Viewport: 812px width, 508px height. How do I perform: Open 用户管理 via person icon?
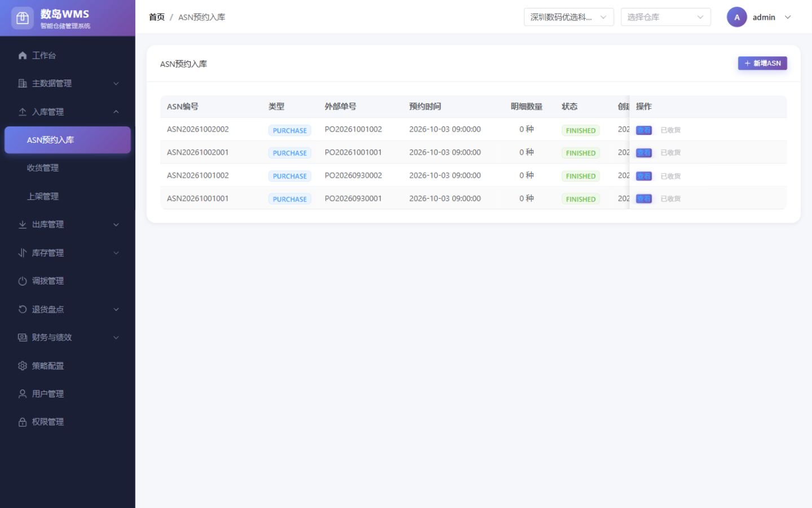tap(23, 394)
